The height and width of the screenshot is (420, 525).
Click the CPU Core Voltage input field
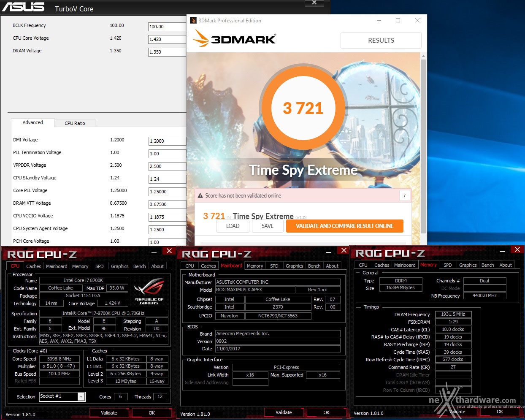167,39
